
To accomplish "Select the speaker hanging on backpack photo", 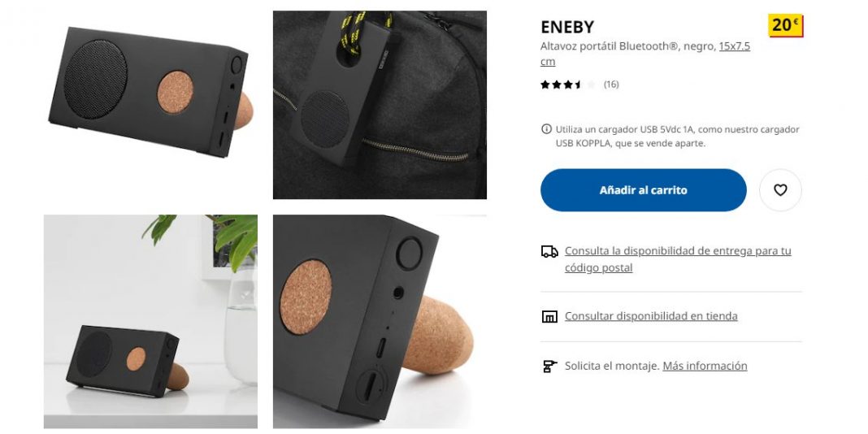I will click(x=380, y=105).
